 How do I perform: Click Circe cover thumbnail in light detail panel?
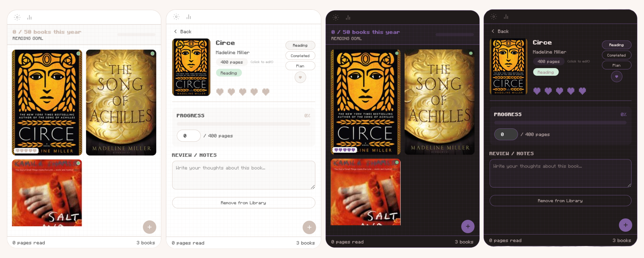191,67
